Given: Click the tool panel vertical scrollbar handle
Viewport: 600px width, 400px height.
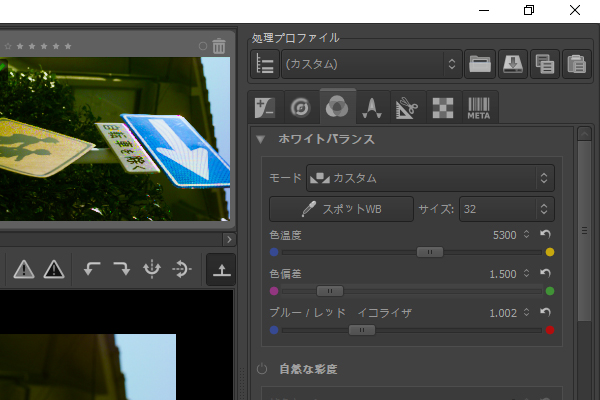Looking at the screenshot, I should pos(584,231).
